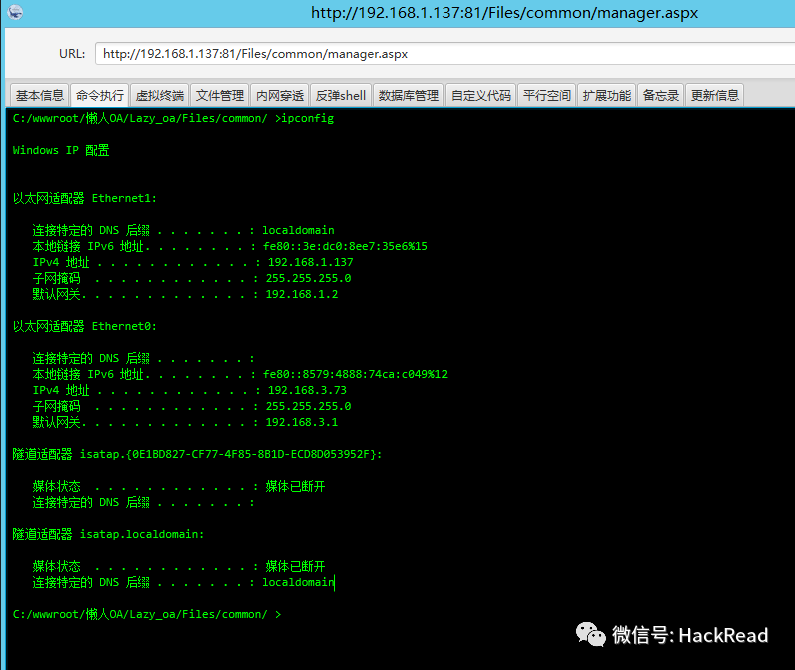Click the IPv4 address 192.168.3.73
Viewport: 795px width, 670px height.
(307, 390)
